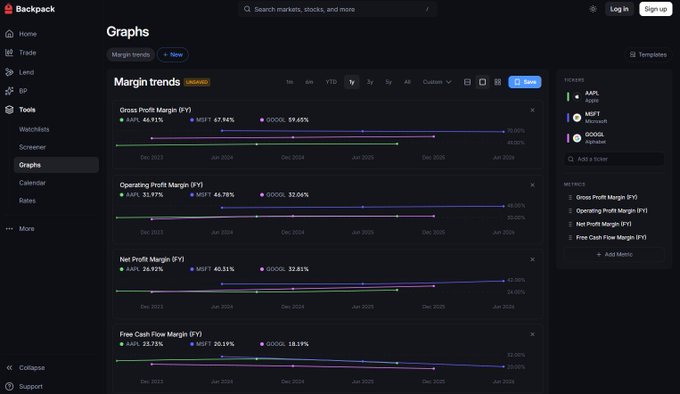Click the Alphabet logo next to GOOGL
This screenshot has width=680, height=394.
coord(577,138)
